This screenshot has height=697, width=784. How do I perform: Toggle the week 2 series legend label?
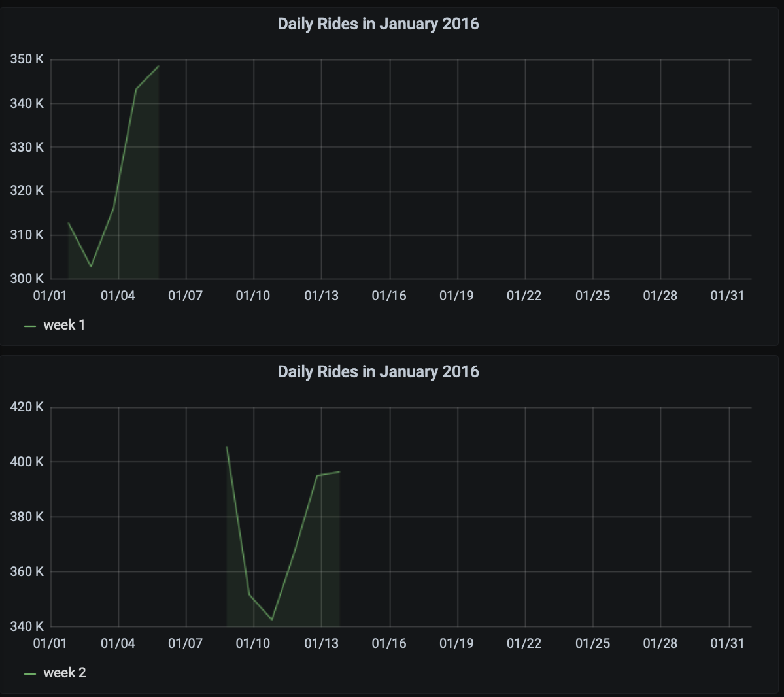click(x=65, y=673)
